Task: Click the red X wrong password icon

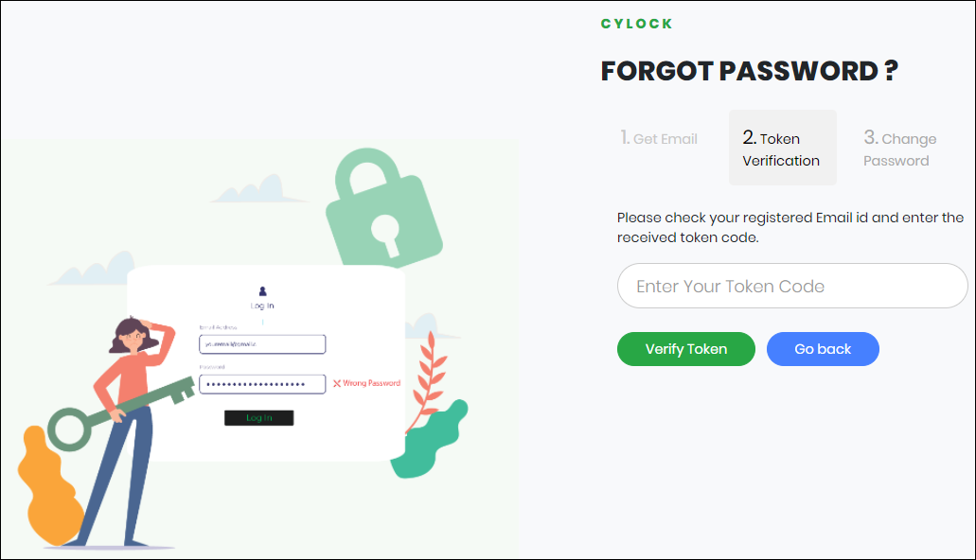Action: 337,384
